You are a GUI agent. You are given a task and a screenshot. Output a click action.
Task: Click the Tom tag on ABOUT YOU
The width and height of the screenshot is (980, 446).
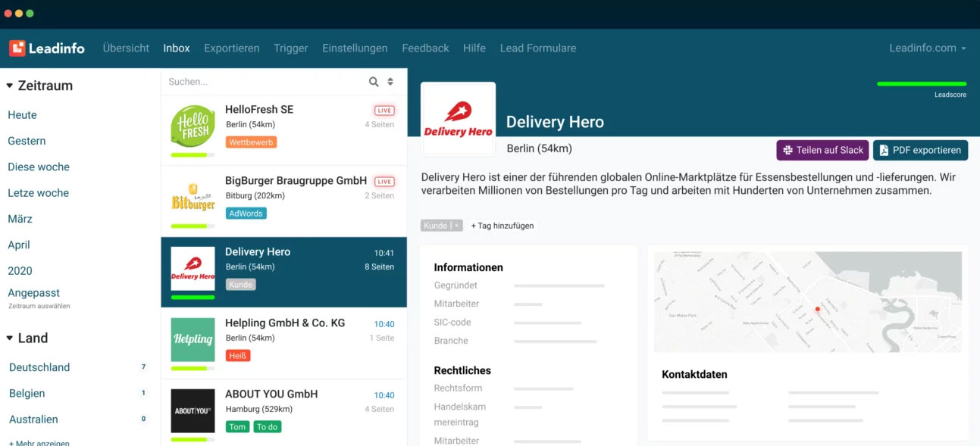coord(237,427)
